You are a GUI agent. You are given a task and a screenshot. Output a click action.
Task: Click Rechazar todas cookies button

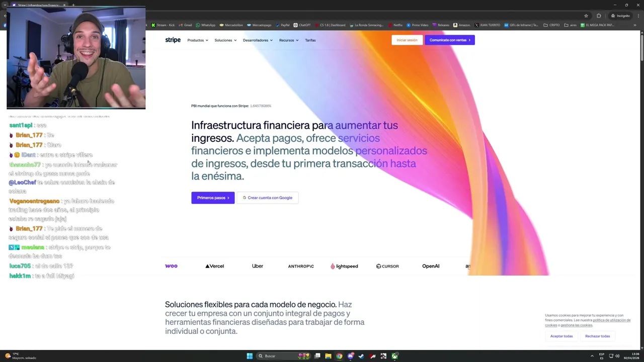(597, 336)
